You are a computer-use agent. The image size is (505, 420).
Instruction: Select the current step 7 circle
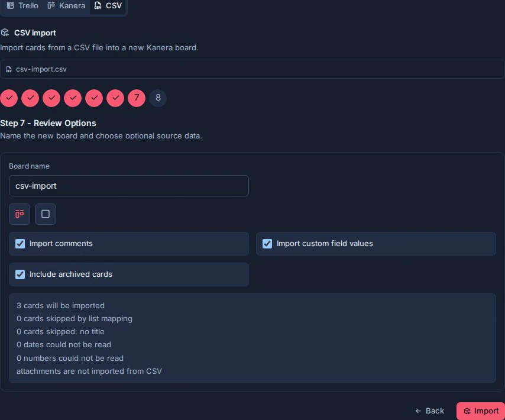[x=137, y=98]
